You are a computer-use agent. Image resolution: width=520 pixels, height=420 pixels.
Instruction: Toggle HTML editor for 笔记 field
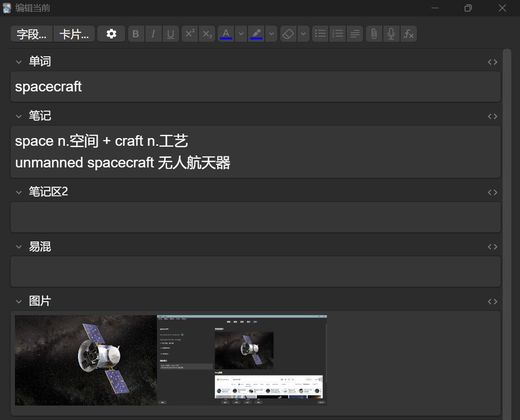click(x=492, y=116)
